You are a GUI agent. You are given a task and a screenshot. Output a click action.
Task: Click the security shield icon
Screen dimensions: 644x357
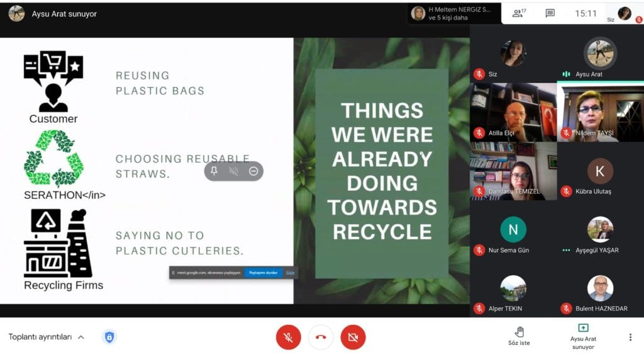click(x=109, y=337)
